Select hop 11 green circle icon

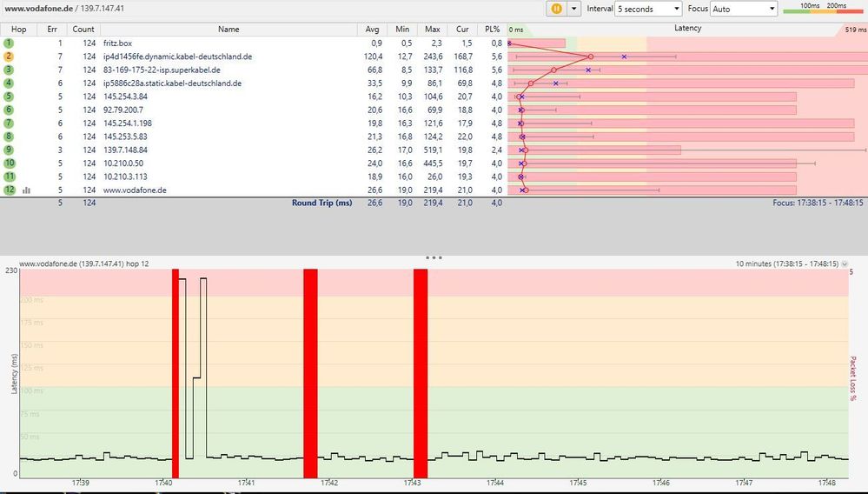(10, 177)
